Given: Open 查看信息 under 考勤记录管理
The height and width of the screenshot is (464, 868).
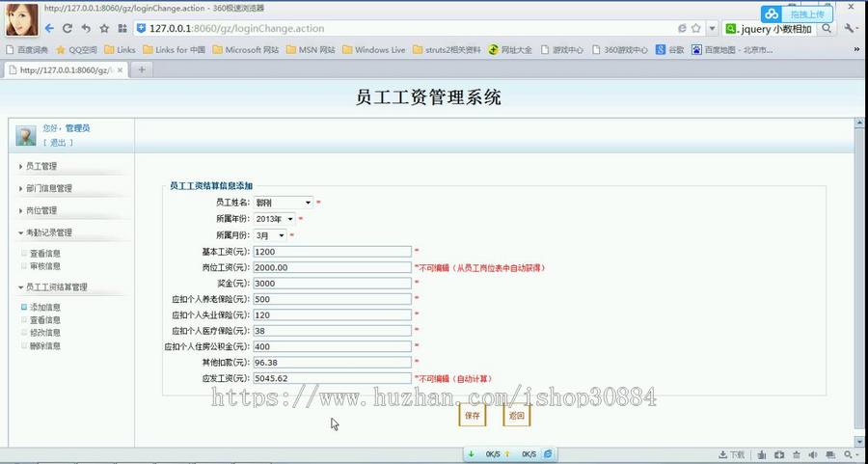Looking at the screenshot, I should coord(44,254).
